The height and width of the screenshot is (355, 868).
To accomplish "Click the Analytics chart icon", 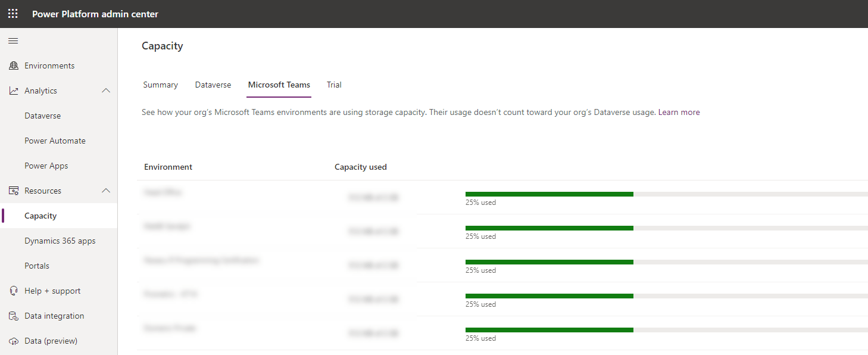I will point(13,91).
